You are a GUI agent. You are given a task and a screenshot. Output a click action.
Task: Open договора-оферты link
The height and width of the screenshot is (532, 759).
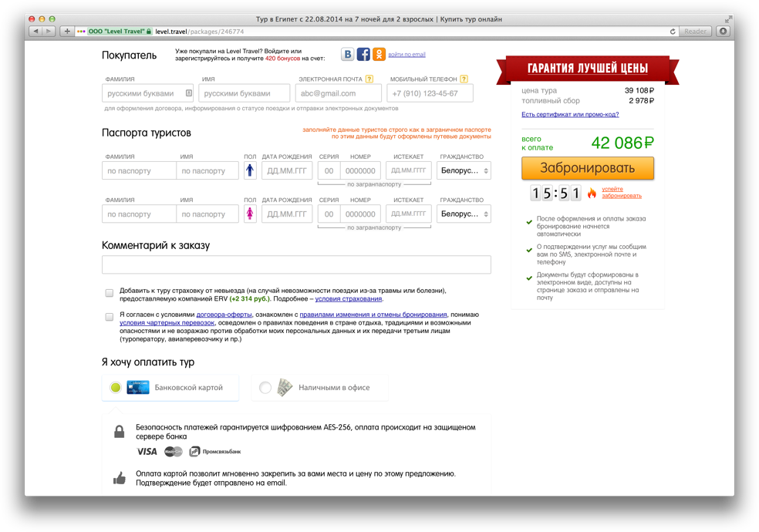tap(224, 315)
